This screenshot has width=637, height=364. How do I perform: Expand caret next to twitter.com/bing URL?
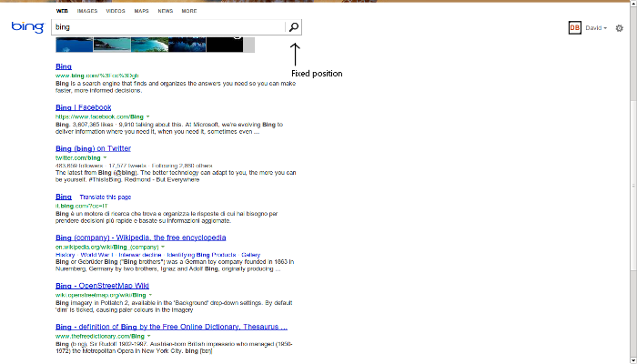click(x=105, y=157)
